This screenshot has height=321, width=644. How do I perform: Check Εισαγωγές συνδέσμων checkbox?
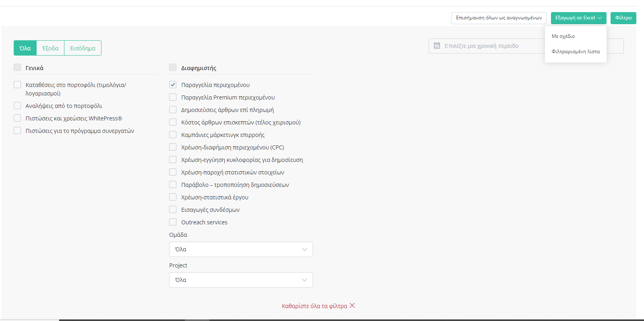[x=173, y=209]
